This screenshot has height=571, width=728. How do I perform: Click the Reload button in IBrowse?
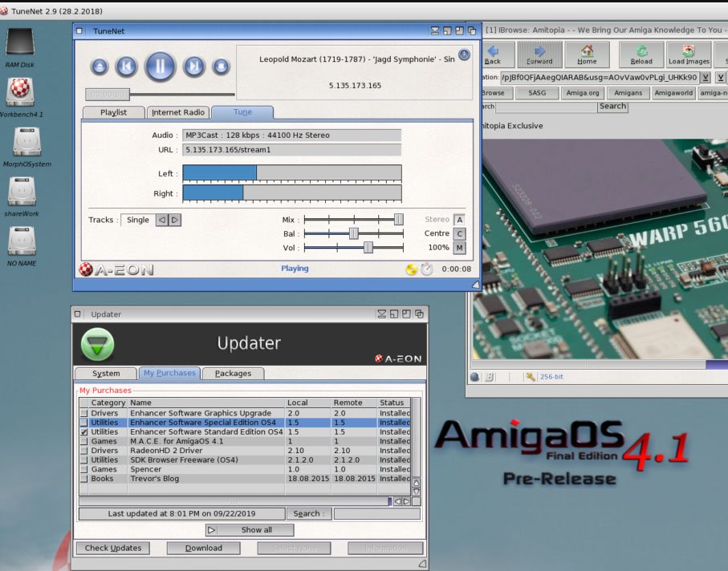pyautogui.click(x=641, y=55)
